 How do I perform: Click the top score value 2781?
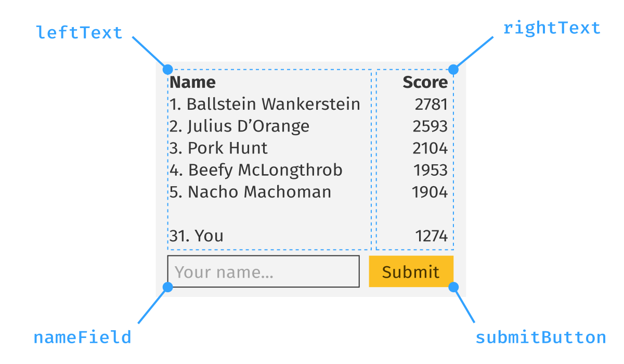[x=431, y=105]
